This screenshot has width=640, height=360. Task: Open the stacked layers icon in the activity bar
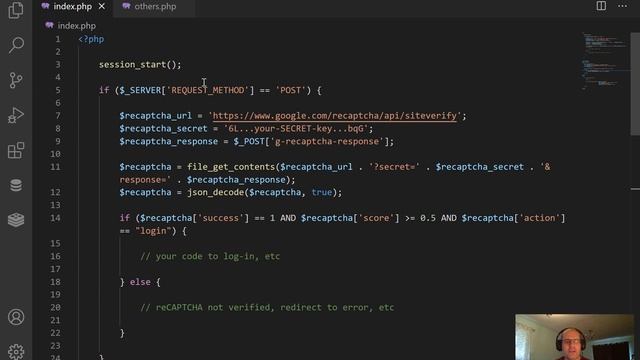click(x=16, y=220)
